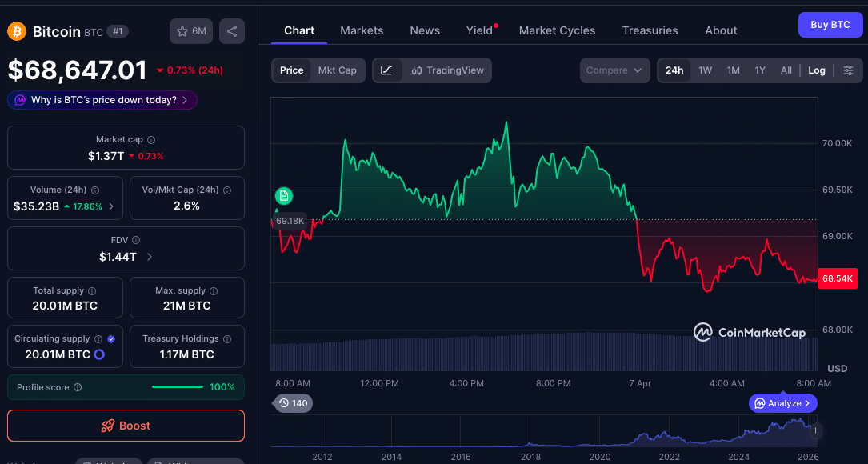The height and width of the screenshot is (464, 868).
Task: Click the circulating supply progress ring icon
Action: point(99,354)
